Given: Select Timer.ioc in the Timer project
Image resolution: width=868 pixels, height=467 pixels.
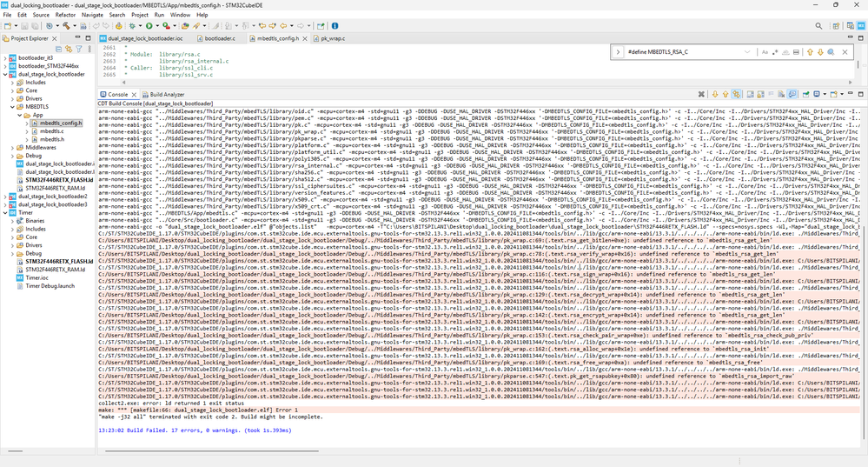Looking at the screenshot, I should click(36, 277).
